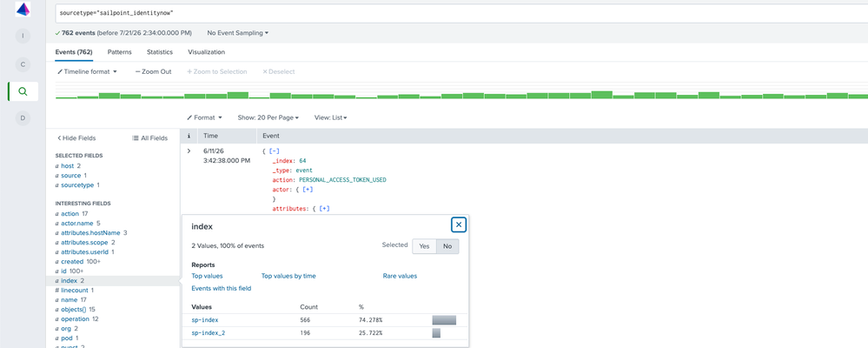This screenshot has width=868, height=348.
Task: Select the sourcetype field
Action: [77, 185]
